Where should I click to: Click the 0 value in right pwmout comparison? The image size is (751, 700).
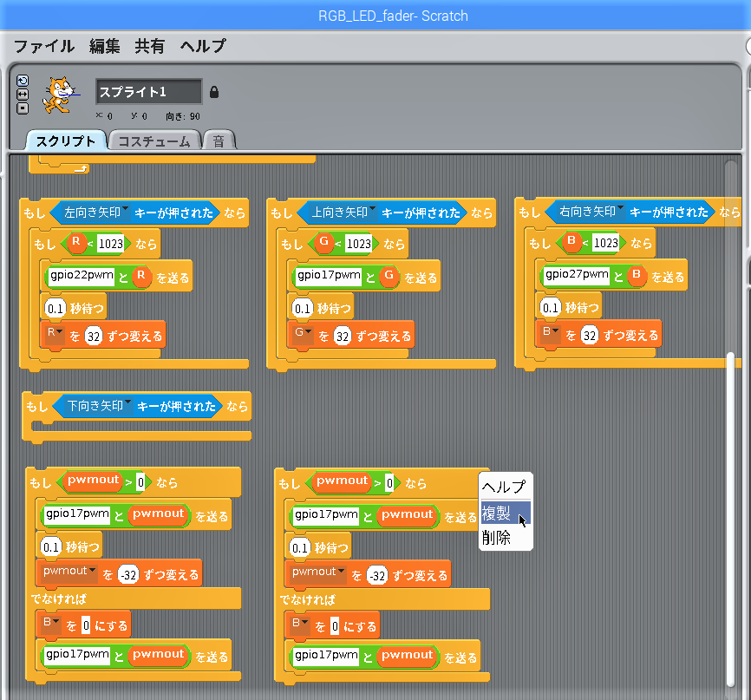pos(389,483)
